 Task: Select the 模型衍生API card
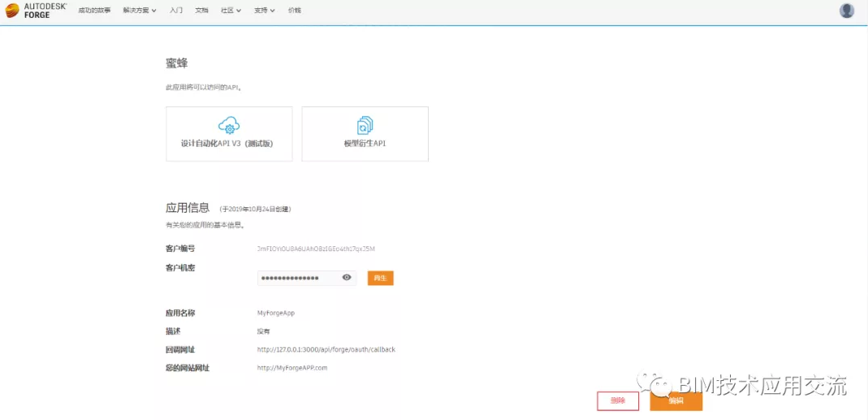[365, 134]
